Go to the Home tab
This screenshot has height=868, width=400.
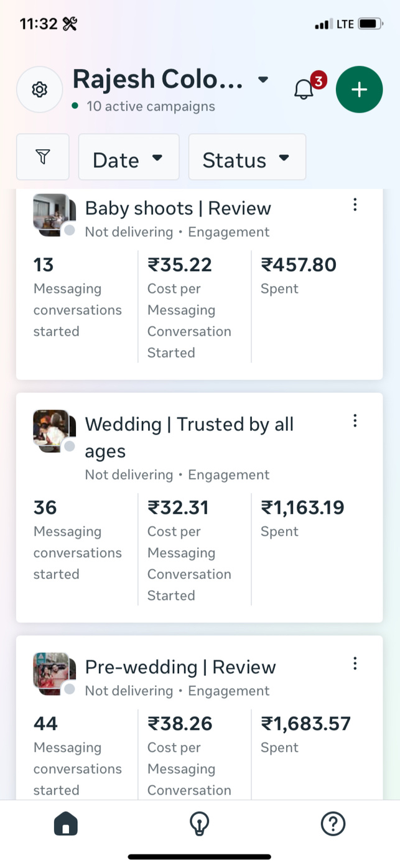66,824
